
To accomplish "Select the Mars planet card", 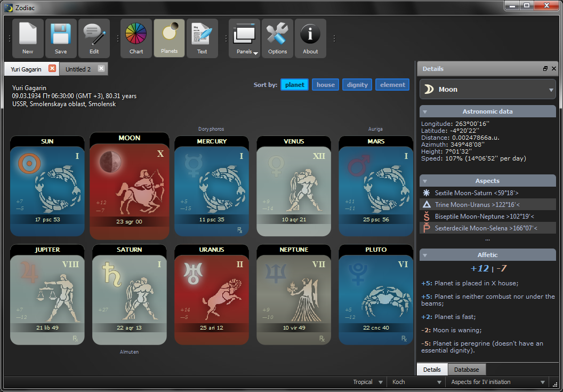I will (376, 186).
